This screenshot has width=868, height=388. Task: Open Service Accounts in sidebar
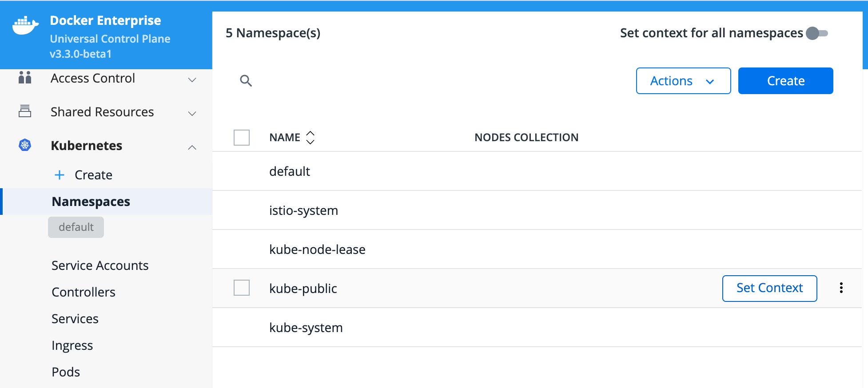(x=100, y=265)
